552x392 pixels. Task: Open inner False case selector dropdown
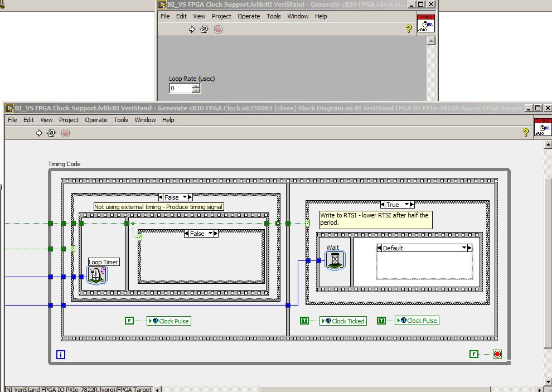coord(211,234)
